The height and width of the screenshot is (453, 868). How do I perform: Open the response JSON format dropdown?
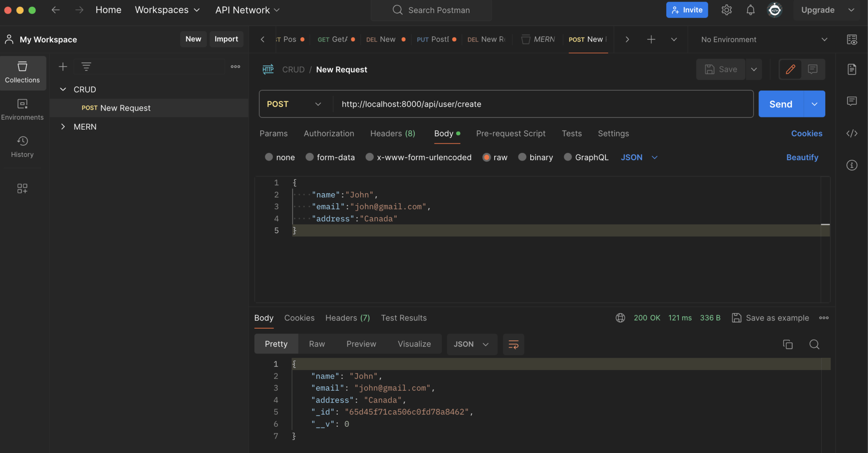(472, 344)
